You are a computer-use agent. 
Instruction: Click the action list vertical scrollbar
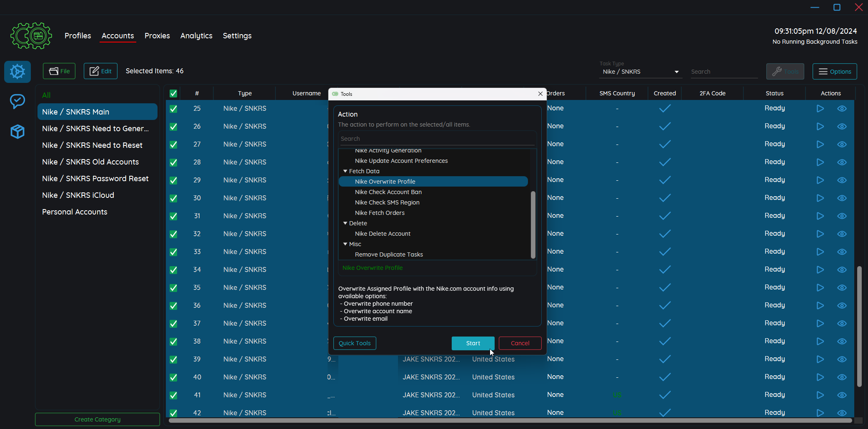coord(533,225)
